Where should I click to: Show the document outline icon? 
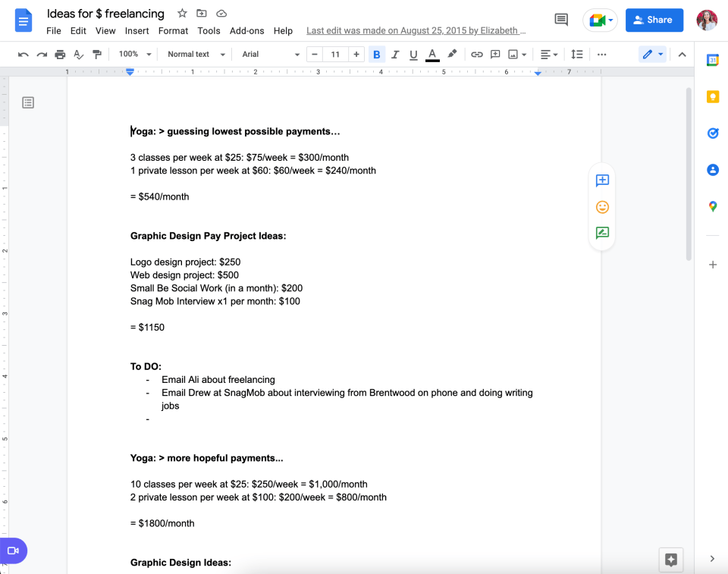pos(27,102)
